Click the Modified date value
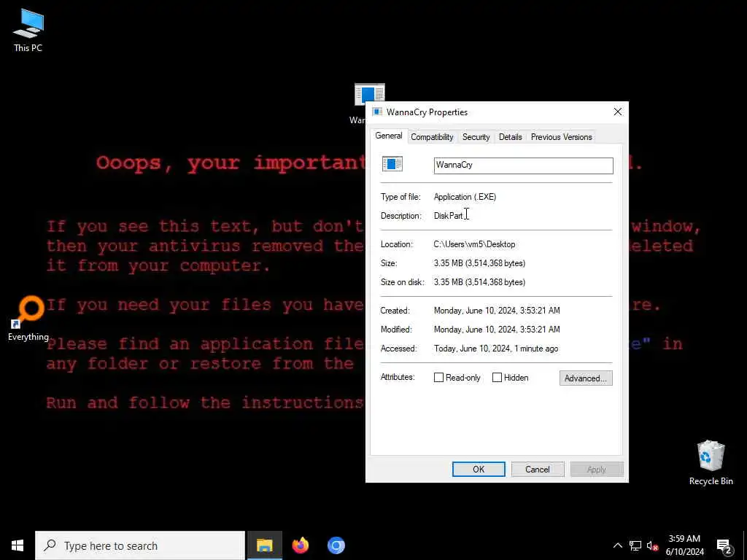Screen dimensions: 747x560 tap(496, 330)
